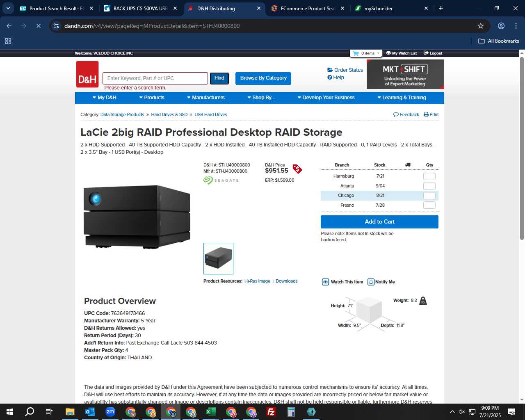
Task: Open Chrome profile icon
Action: 501,26
